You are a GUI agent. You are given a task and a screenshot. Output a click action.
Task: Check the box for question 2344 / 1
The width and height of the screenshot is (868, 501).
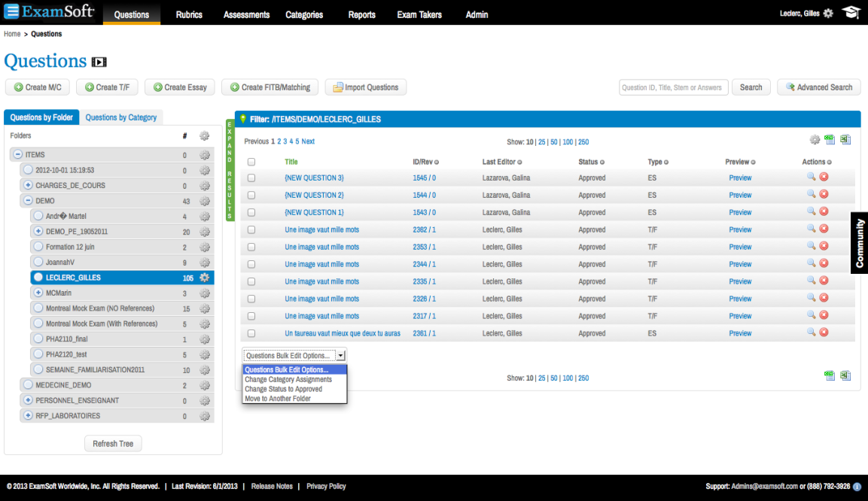click(x=251, y=264)
